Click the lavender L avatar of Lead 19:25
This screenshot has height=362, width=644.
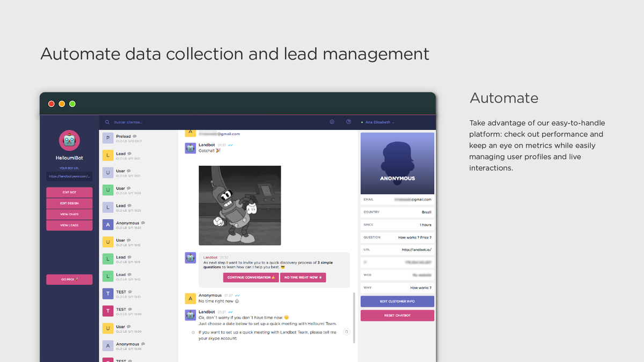point(107,207)
